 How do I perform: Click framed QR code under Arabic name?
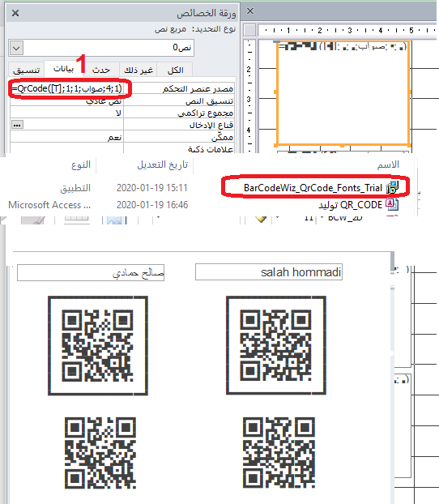(x=98, y=345)
